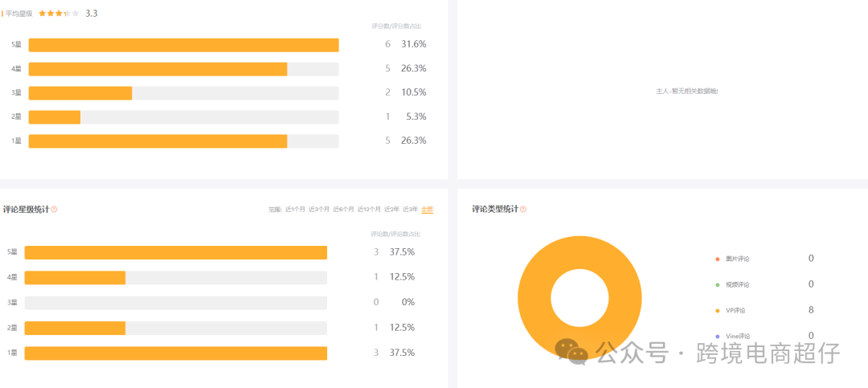Choose the 近3年 time range

(410, 210)
